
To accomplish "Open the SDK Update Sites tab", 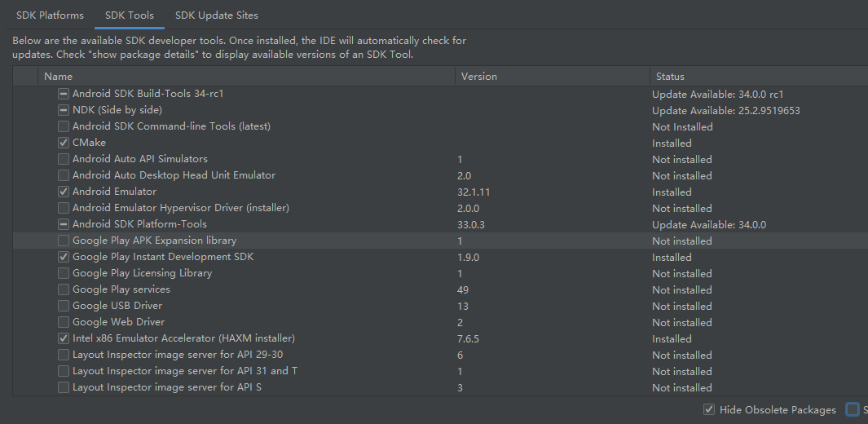I will click(x=217, y=15).
